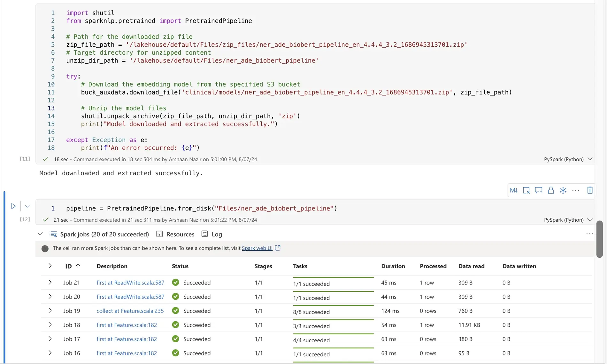Click Job 21 succeeded status icon
The height and width of the screenshot is (364, 607).
pos(175,282)
